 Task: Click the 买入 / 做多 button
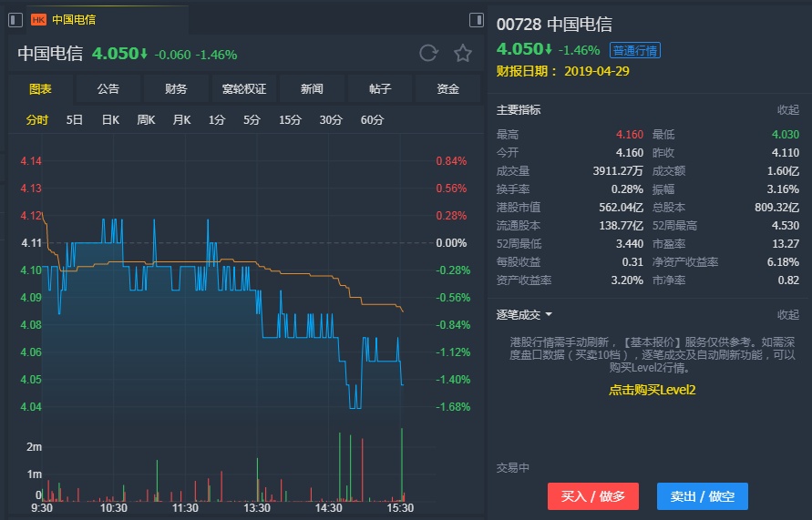(x=593, y=496)
